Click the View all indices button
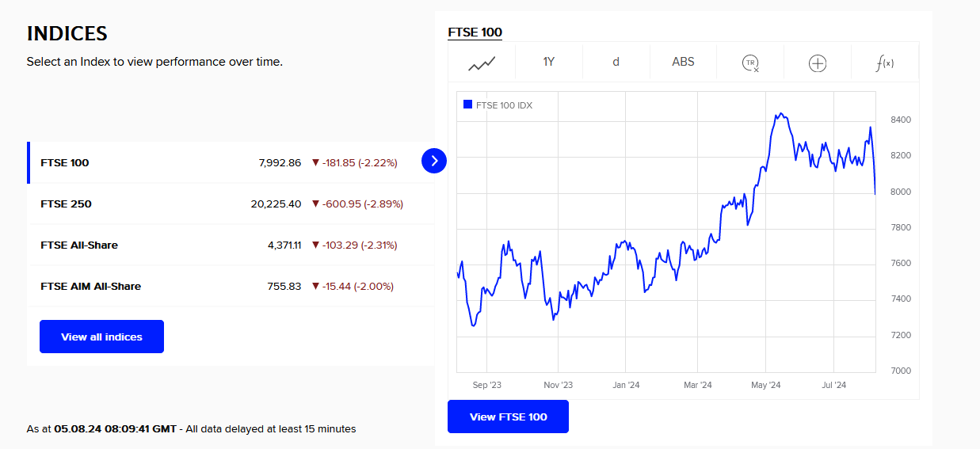This screenshot has height=449, width=980. click(101, 337)
